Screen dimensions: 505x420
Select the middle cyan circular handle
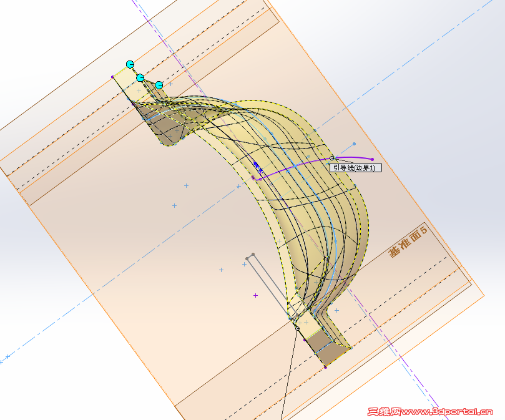(x=140, y=77)
